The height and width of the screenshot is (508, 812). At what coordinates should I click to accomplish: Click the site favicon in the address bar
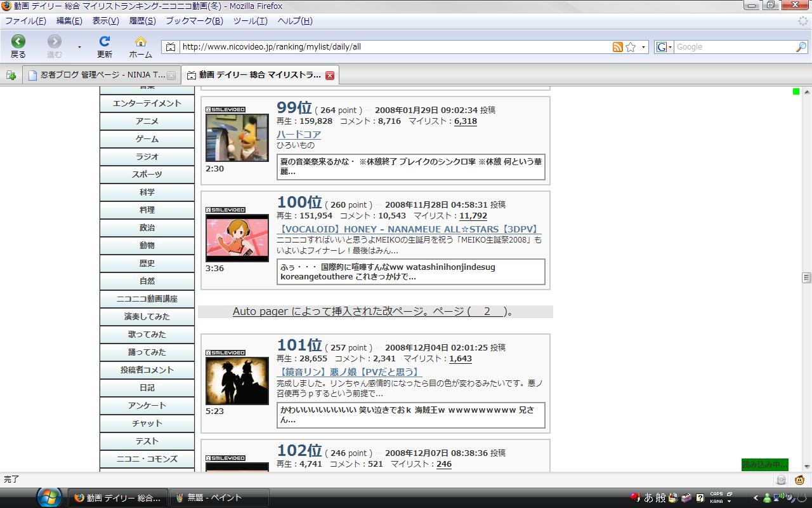pos(170,47)
